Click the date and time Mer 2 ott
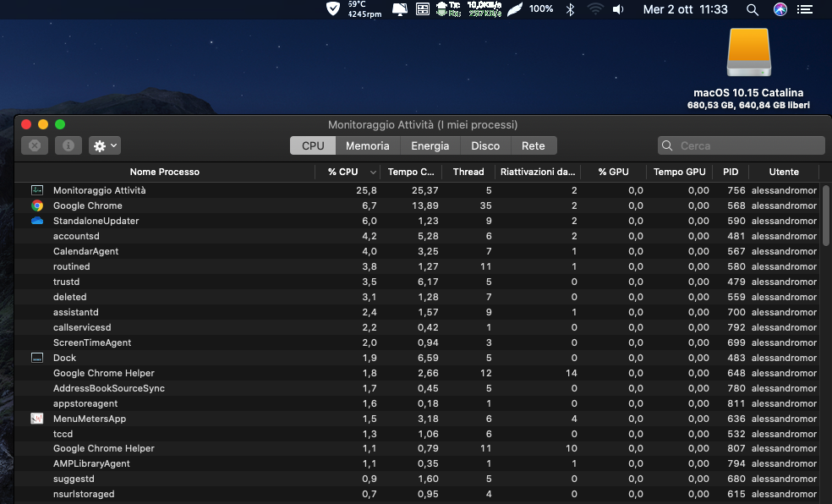This screenshot has width=832, height=504. [x=686, y=9]
